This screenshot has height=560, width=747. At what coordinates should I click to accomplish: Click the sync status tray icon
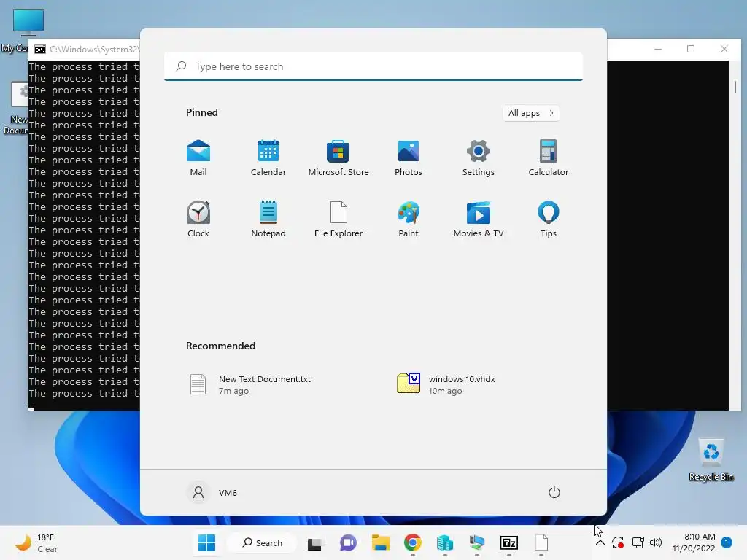tap(618, 542)
